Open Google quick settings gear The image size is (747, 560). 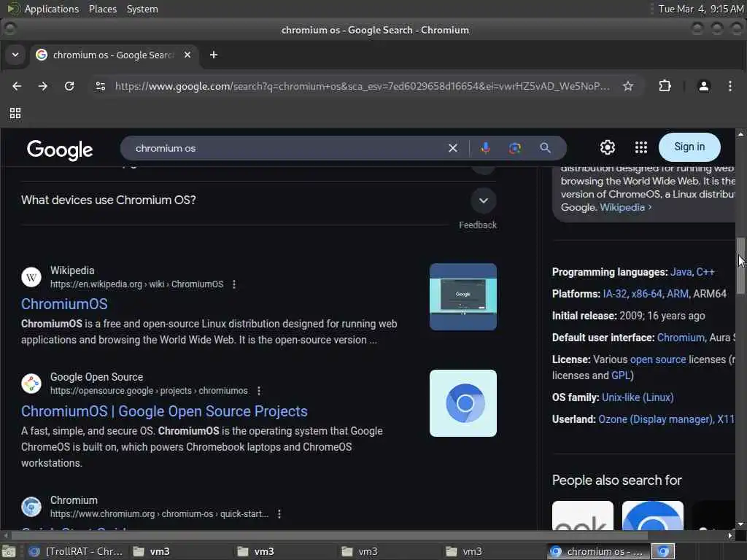(608, 147)
